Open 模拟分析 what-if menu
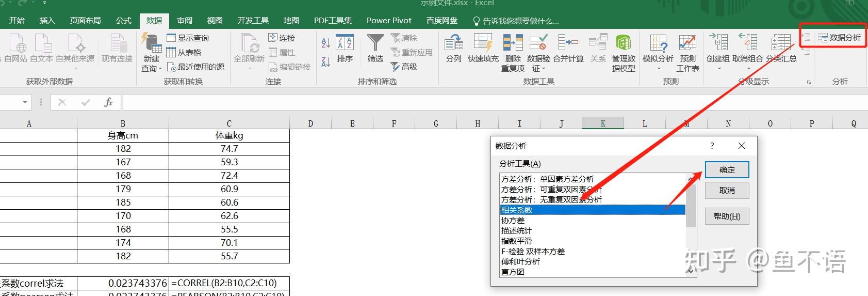 pos(658,52)
